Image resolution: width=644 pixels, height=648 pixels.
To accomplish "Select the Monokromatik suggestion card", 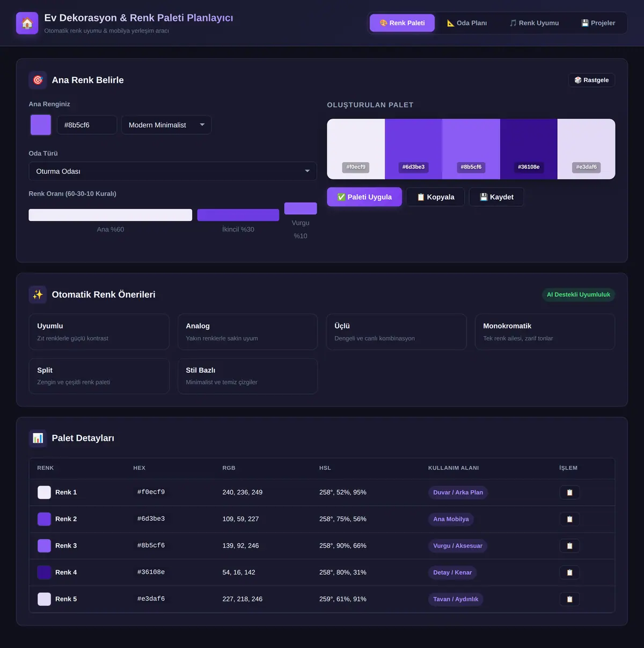I will 545,332.
